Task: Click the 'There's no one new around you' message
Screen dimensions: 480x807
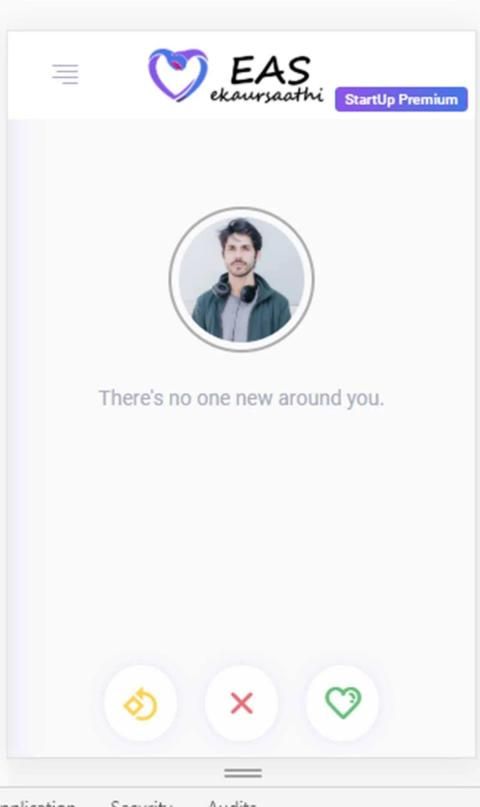Action: pos(241,398)
